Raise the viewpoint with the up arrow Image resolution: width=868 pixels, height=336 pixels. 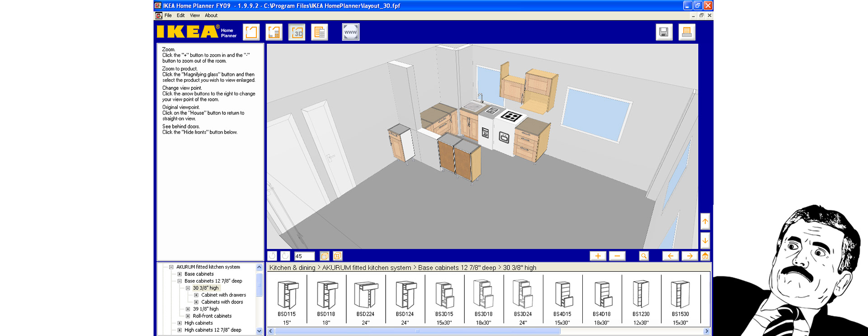[705, 222]
